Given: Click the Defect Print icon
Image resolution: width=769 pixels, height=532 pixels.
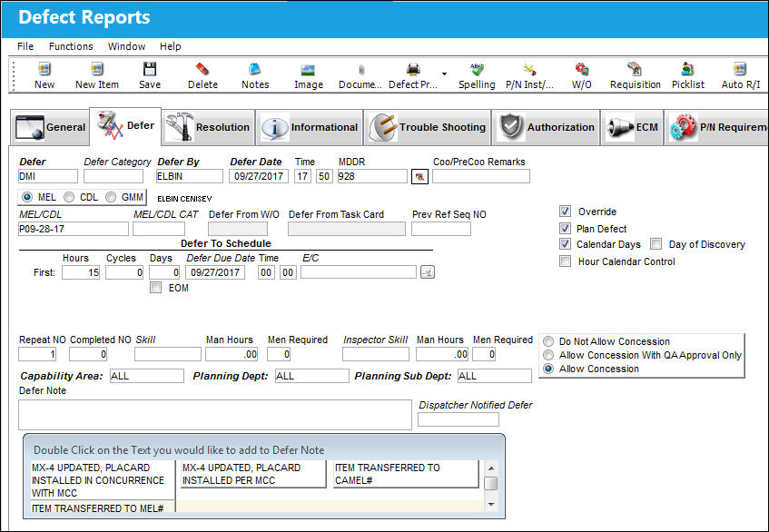Looking at the screenshot, I should 413,69.
